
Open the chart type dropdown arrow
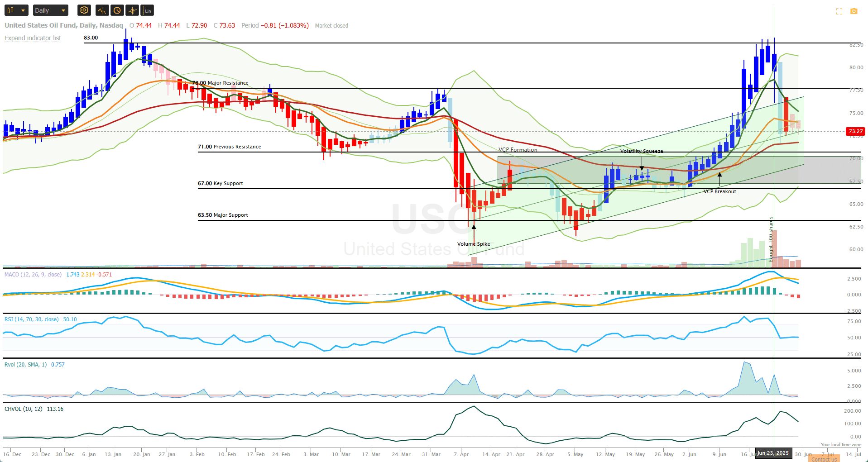pyautogui.click(x=23, y=10)
